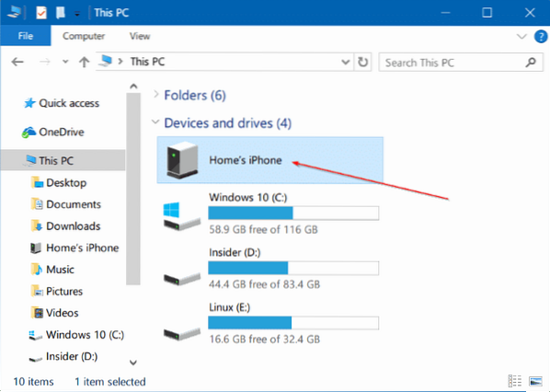Viewport: 550px width, 392px height.
Task: Click navigation pane scroll down arrow
Action: 133,363
